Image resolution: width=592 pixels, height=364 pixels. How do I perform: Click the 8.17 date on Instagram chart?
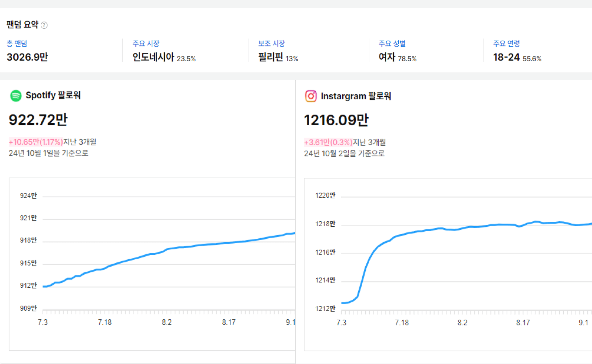pos(523,322)
